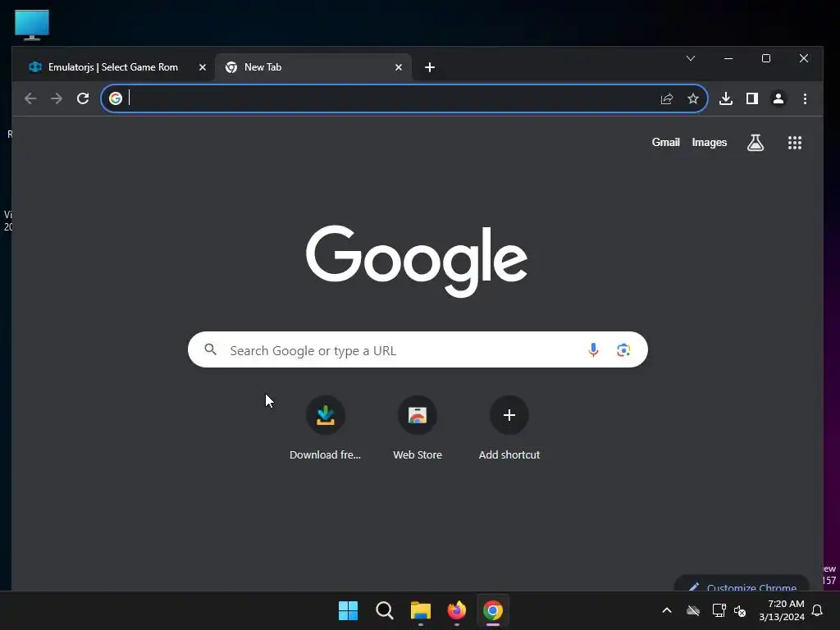The height and width of the screenshot is (630, 840).
Task: Go forward with the forward arrow
Action: tap(57, 98)
